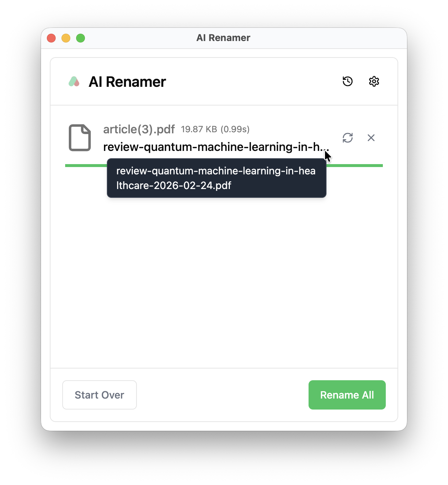Remove article(3).pdf from the list
The width and height of the screenshot is (448, 485).
coord(371,138)
